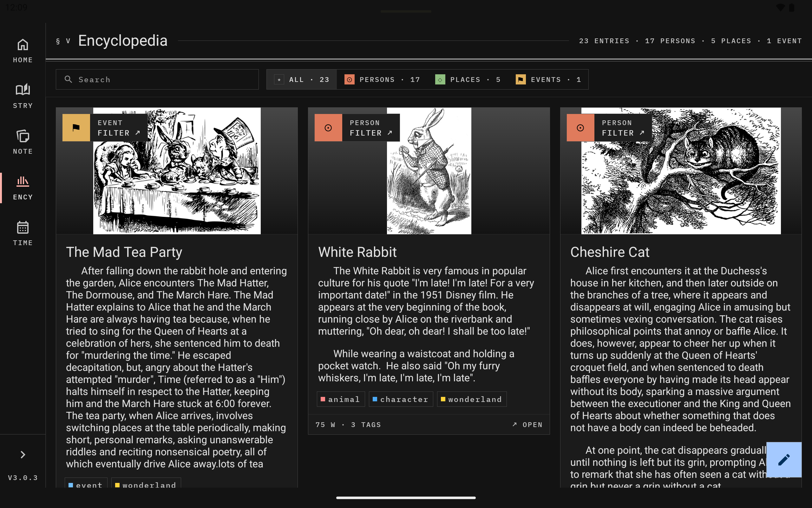The height and width of the screenshot is (508, 812).
Task: Select the wonderland tag on White Rabbit
Action: point(472,399)
